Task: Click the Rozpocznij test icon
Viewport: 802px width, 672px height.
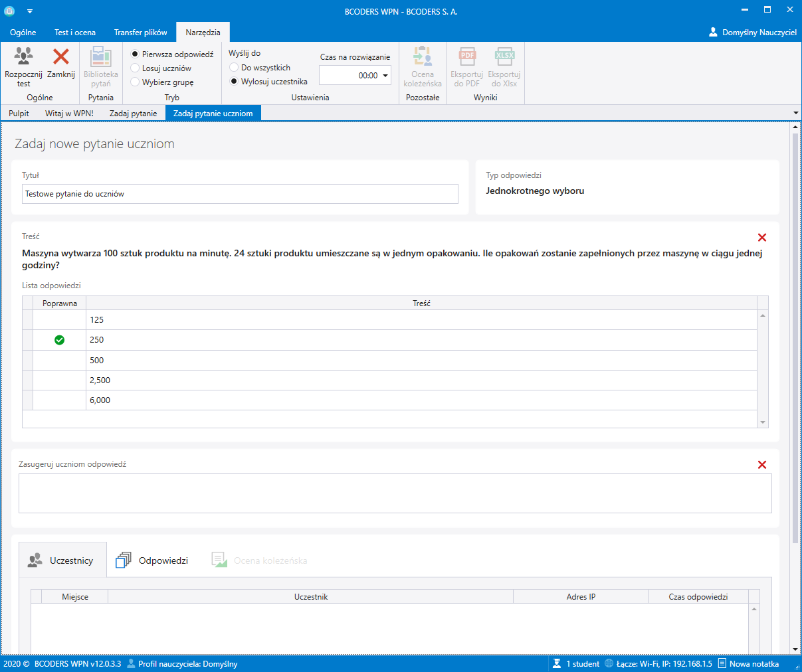Action: coord(23,56)
